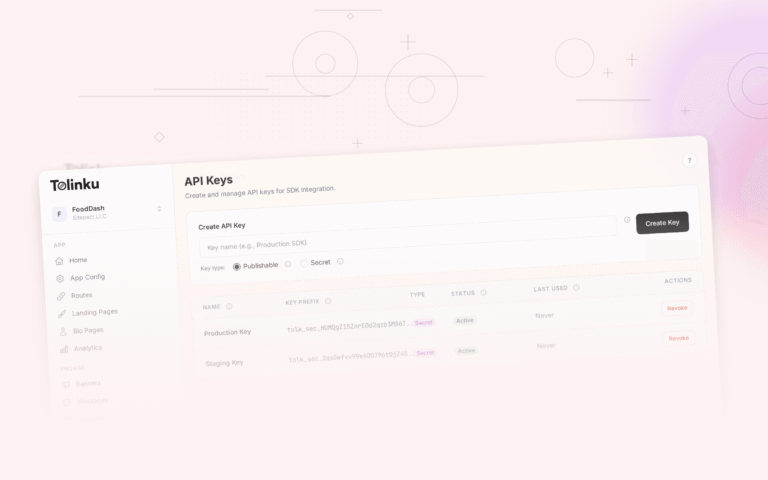Click the Staging Key tolk_sec prefix

352,357
